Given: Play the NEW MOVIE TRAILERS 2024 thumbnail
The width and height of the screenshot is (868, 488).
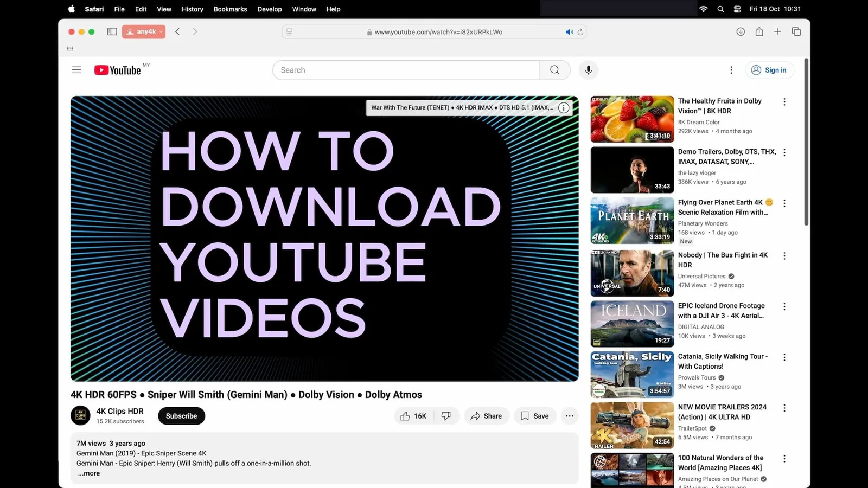Looking at the screenshot, I should coord(632,425).
